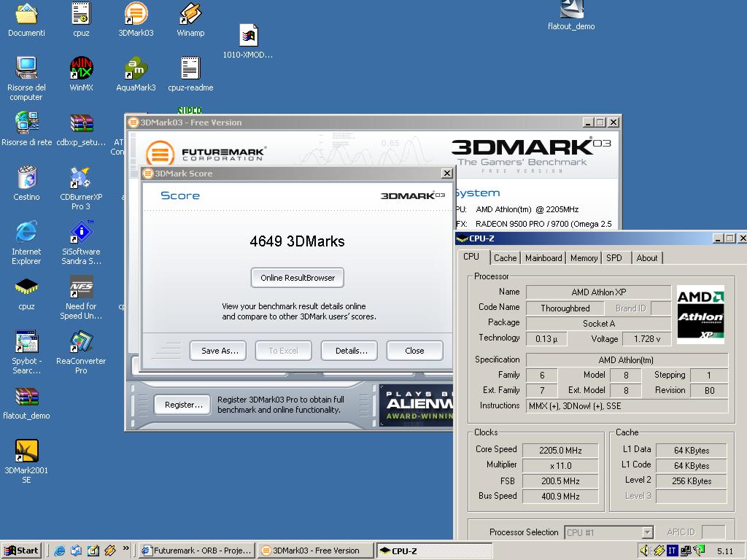
Task: Switch to the Cache tab in CPU-Z
Action: click(x=505, y=257)
